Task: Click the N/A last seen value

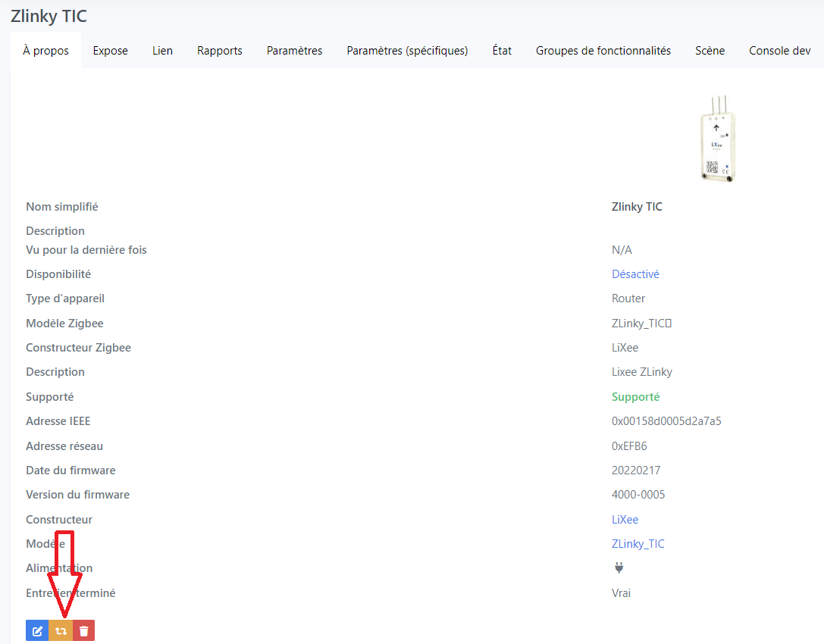Action: pyautogui.click(x=622, y=250)
